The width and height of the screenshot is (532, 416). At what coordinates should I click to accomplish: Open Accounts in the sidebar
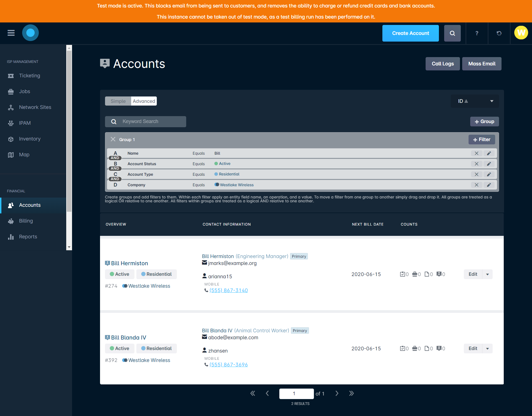click(33, 205)
